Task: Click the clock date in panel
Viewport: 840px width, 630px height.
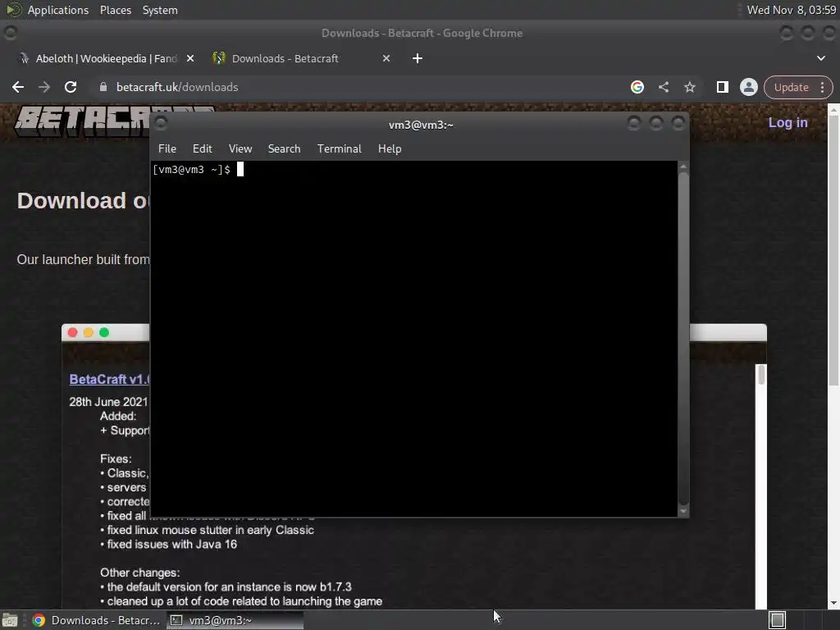Action: point(792,10)
